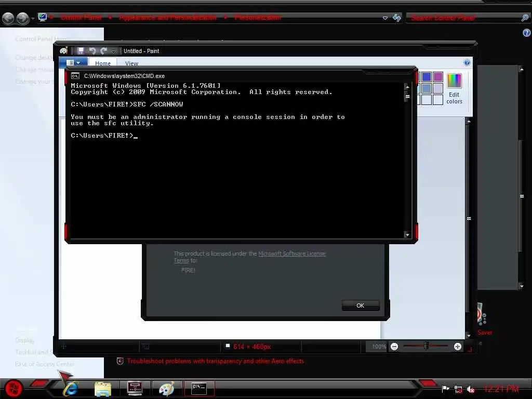The height and width of the screenshot is (399, 532).
Task: Click Ease of Access Center link
Action: point(45,364)
